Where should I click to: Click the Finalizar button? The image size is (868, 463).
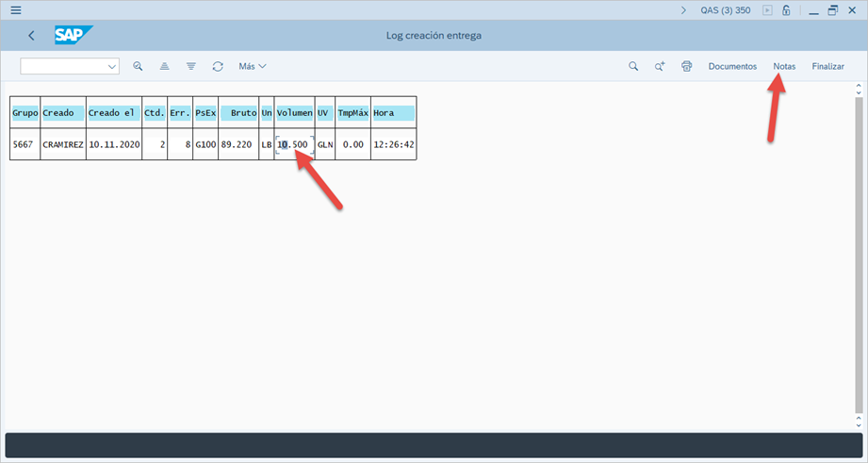[x=827, y=66]
